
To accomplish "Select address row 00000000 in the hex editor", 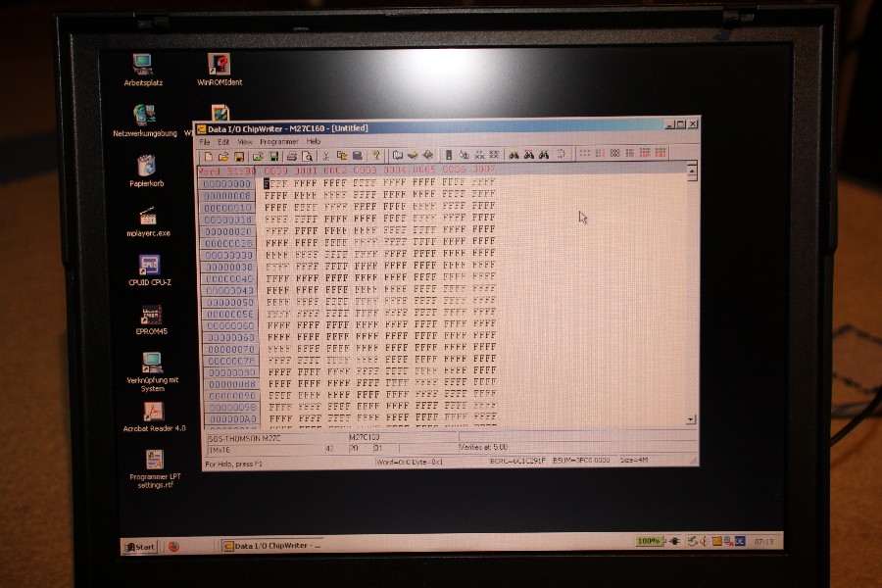I will pyautogui.click(x=227, y=182).
